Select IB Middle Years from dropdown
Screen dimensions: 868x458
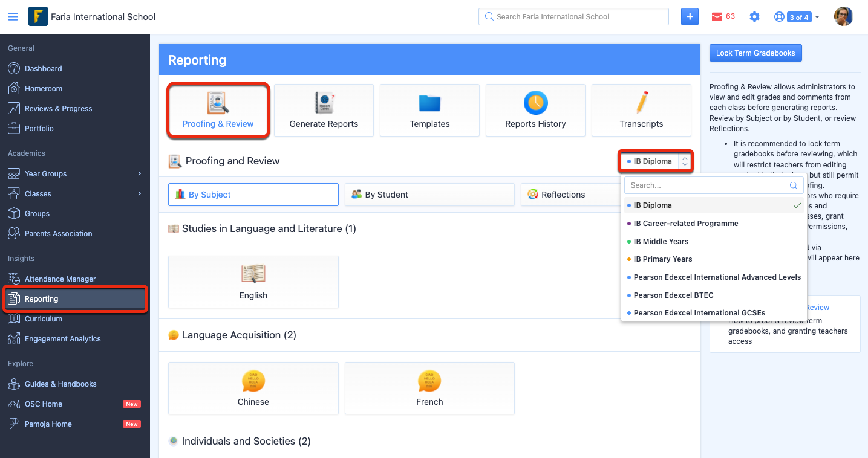661,242
